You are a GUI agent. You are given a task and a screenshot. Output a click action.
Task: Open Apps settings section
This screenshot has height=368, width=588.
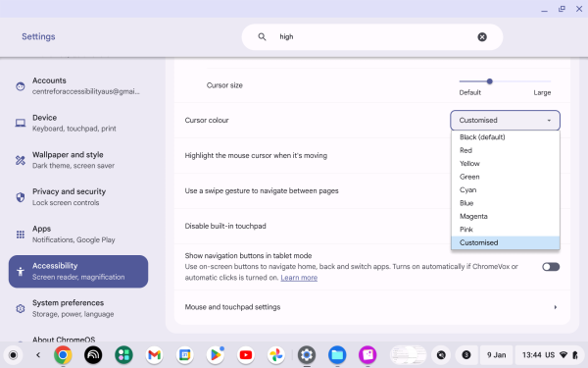click(78, 234)
